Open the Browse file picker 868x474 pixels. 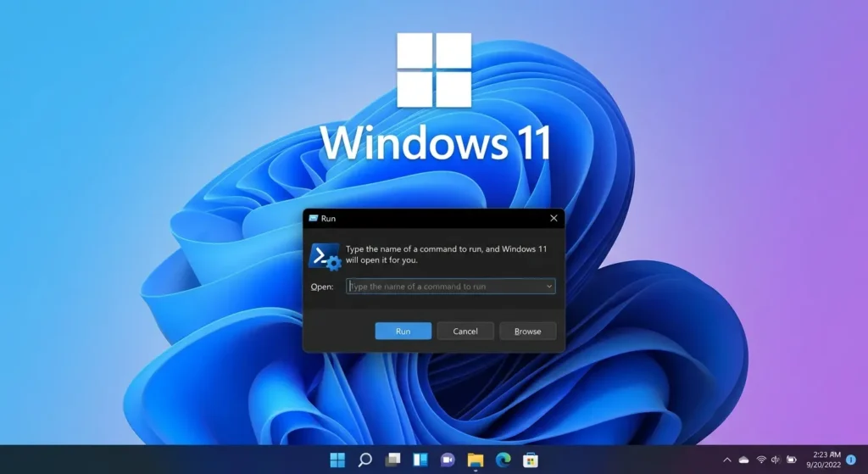[527, 332]
